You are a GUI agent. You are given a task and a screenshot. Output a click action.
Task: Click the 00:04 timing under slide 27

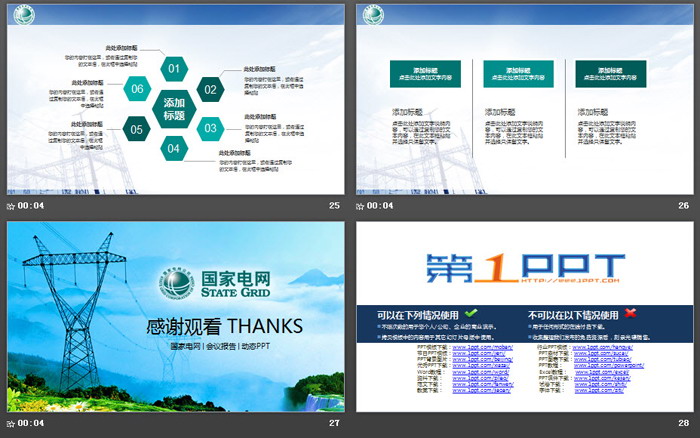(31, 423)
